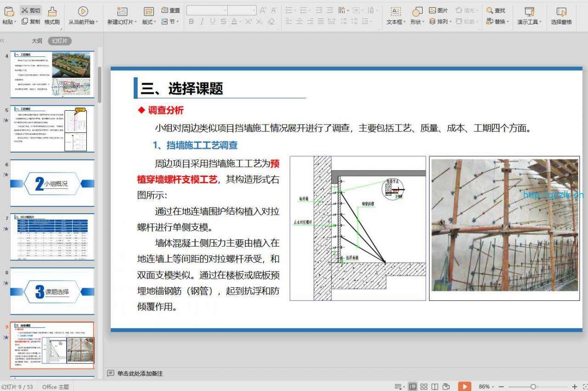Screen dimensions: 588x391
Task: Start slideshow using orange play button in status bar
Action: pos(464,386)
